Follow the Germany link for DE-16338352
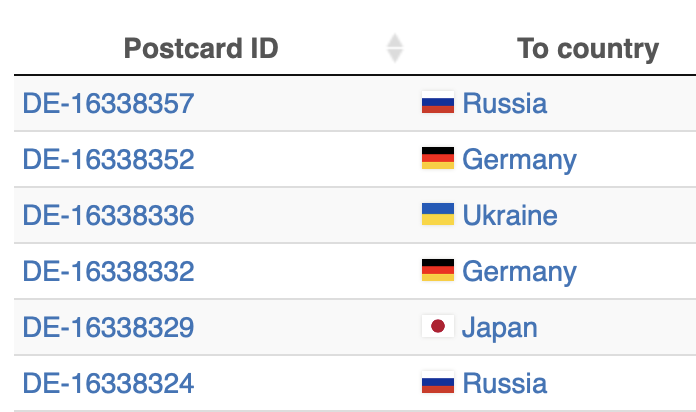The image size is (696, 412). 519,159
